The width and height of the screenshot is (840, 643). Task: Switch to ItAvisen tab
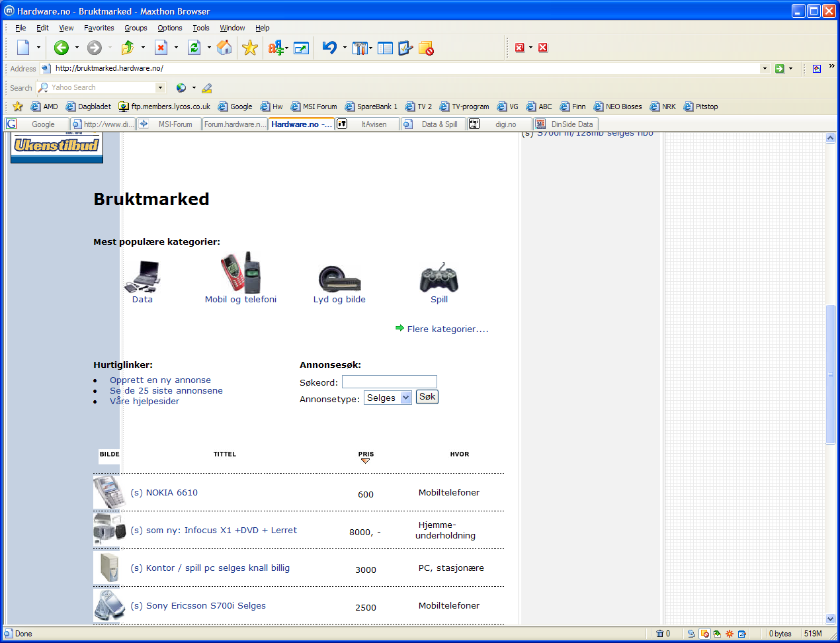367,124
